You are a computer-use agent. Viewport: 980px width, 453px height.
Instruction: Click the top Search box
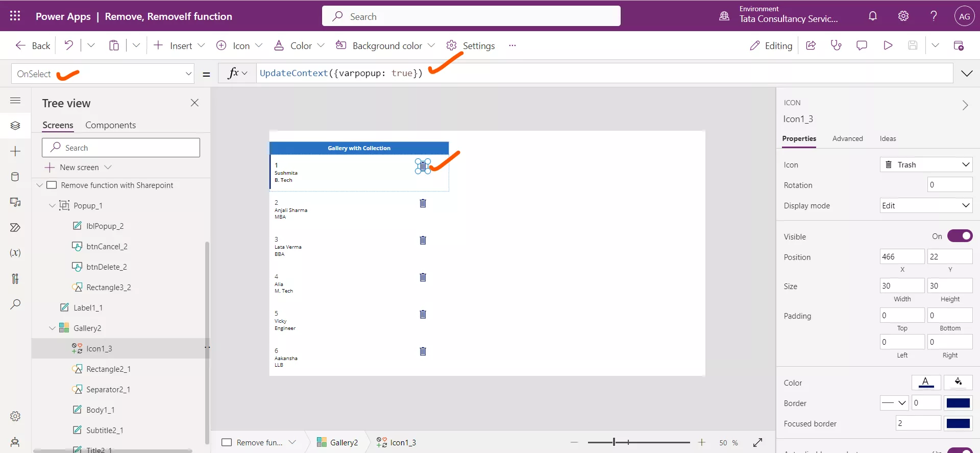pos(471,16)
